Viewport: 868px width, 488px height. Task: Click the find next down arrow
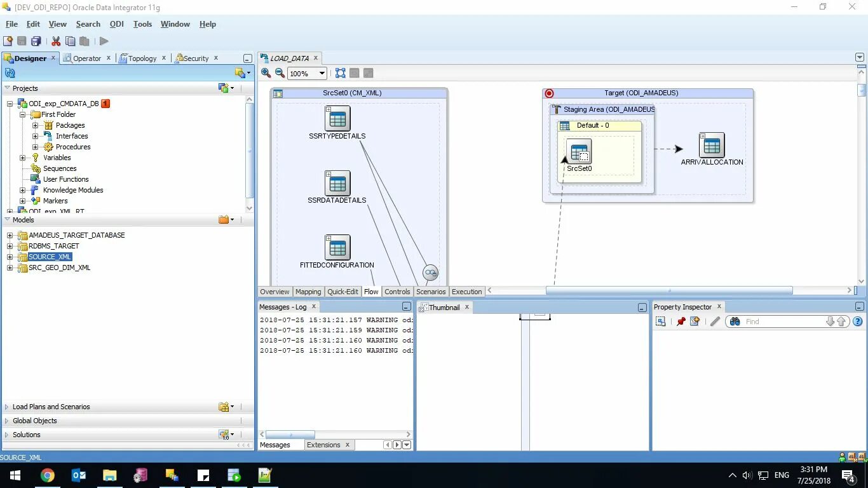coord(830,322)
